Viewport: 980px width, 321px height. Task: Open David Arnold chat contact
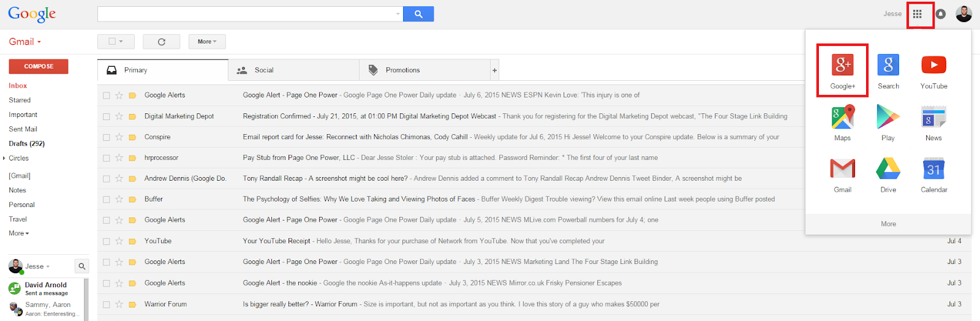46,289
